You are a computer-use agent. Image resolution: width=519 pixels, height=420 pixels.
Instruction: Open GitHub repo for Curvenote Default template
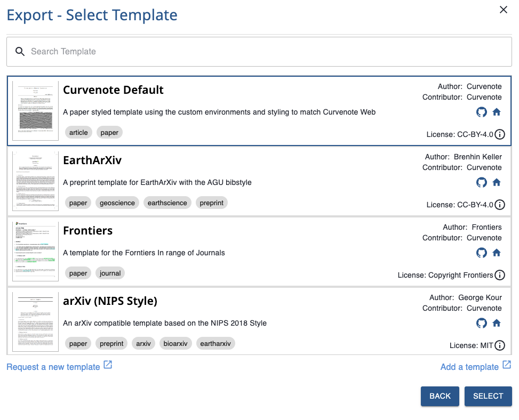tap(482, 112)
